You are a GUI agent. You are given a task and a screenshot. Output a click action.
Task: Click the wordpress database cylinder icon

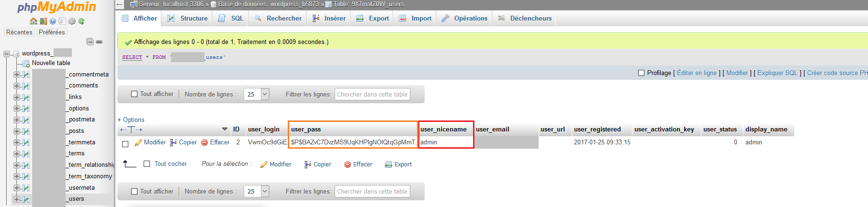click(x=16, y=54)
